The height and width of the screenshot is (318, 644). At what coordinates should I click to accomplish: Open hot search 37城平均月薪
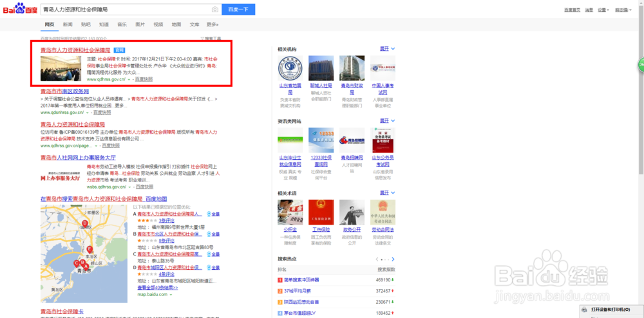[298, 291]
